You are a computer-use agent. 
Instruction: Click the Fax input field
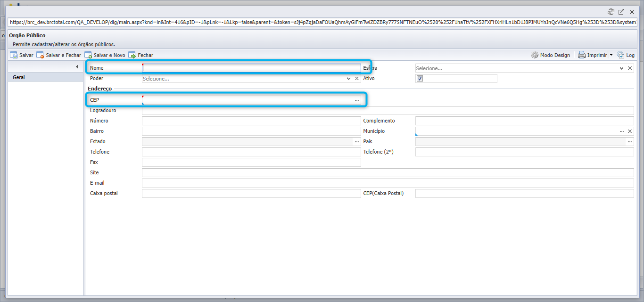point(251,162)
